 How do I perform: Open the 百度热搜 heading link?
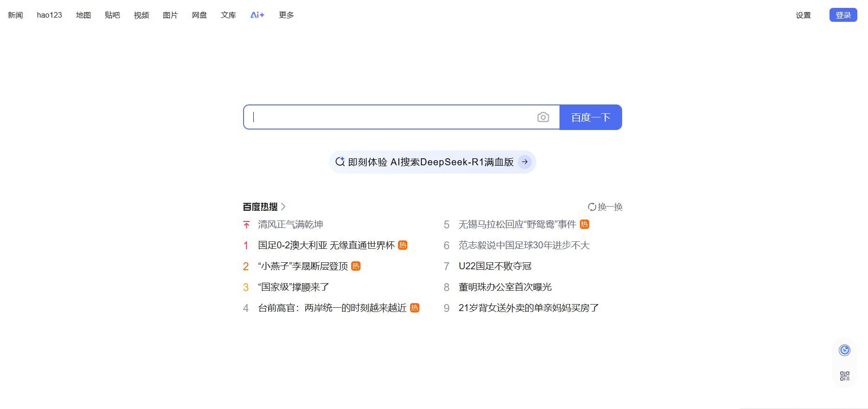click(x=260, y=207)
